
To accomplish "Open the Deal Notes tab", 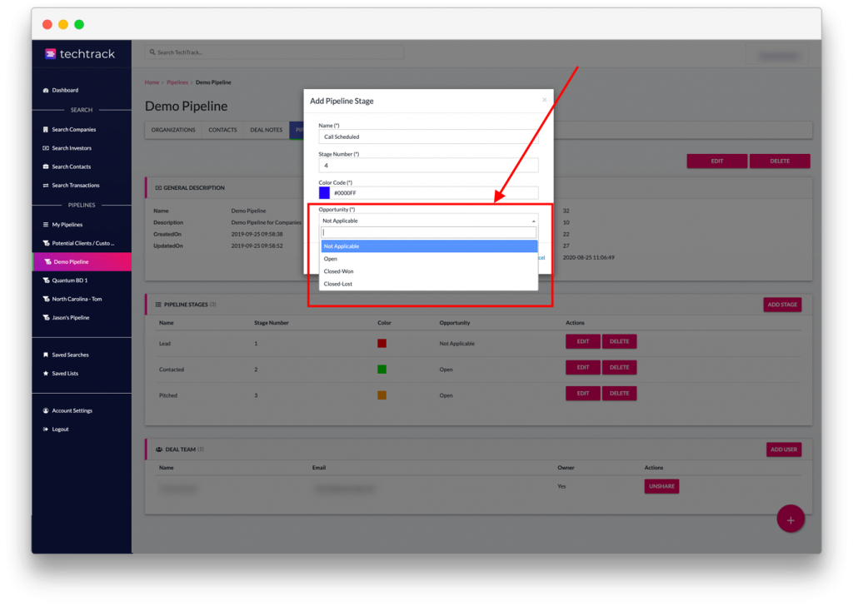I will pyautogui.click(x=267, y=130).
